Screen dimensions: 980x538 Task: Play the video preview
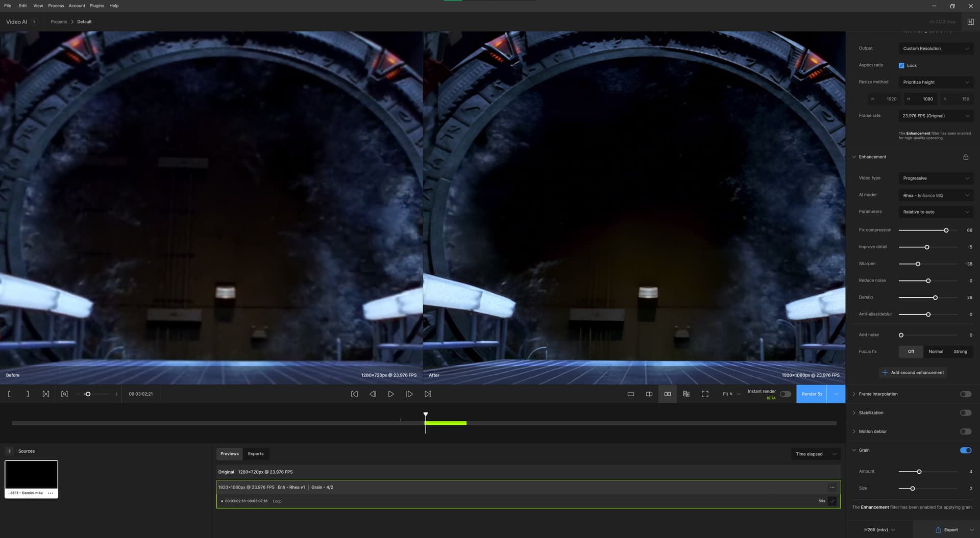click(x=390, y=394)
